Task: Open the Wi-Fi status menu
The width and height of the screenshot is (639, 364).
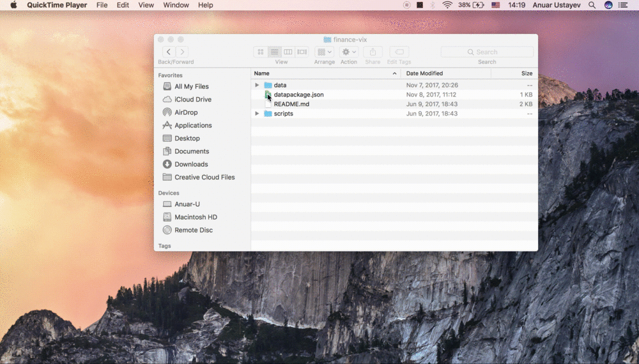Action: (447, 5)
